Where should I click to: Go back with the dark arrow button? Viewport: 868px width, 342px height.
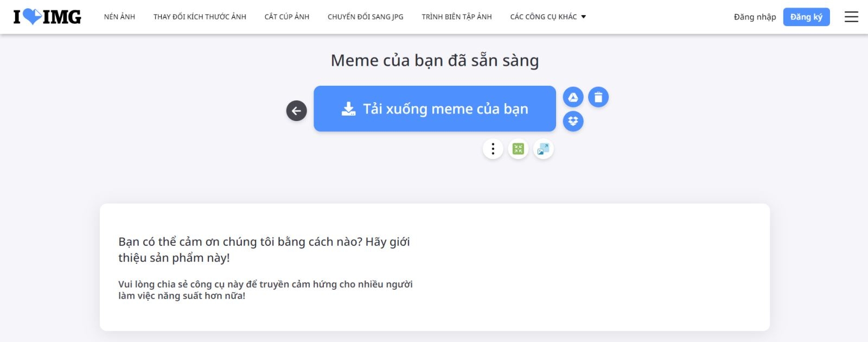pyautogui.click(x=296, y=111)
